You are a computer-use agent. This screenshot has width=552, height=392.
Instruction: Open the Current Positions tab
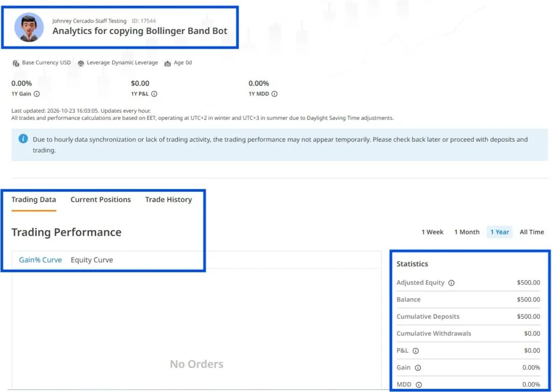(101, 200)
